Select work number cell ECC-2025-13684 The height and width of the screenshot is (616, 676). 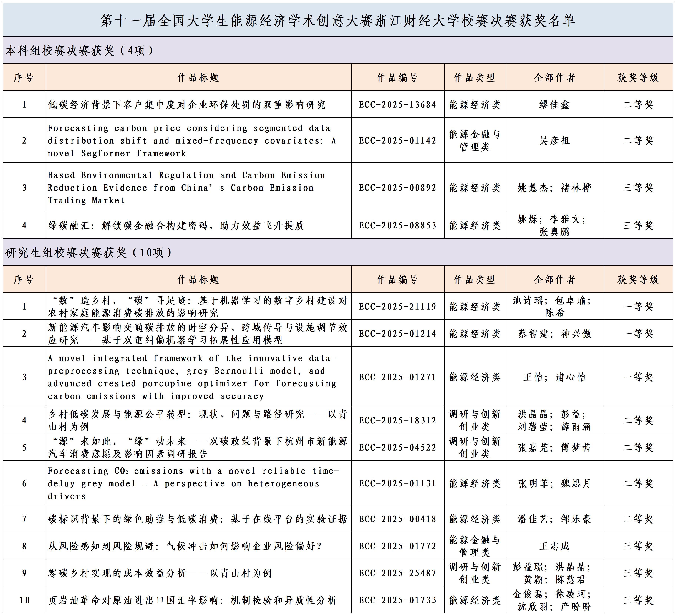click(x=397, y=105)
